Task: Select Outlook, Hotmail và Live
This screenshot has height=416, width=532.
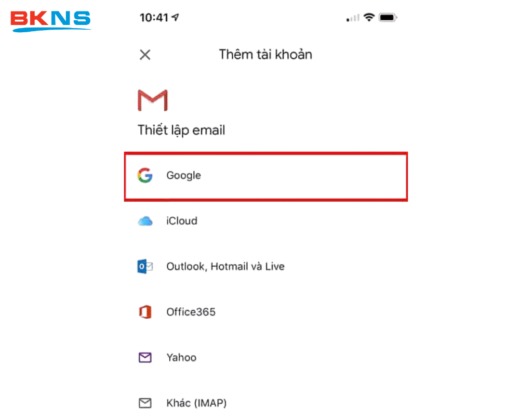Action: tap(225, 267)
